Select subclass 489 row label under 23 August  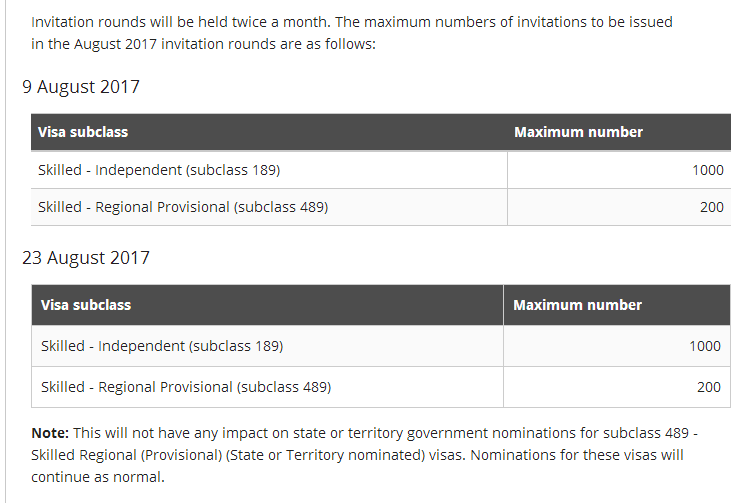[186, 386]
